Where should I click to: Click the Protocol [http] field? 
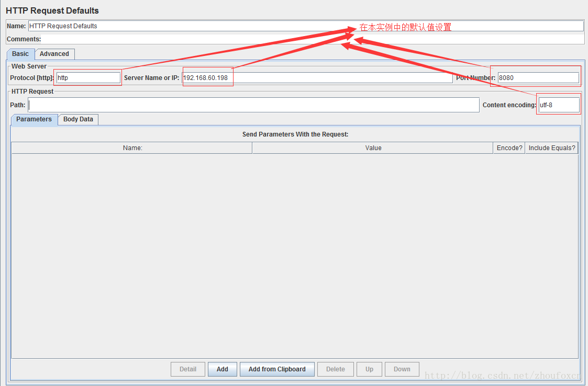(88, 78)
